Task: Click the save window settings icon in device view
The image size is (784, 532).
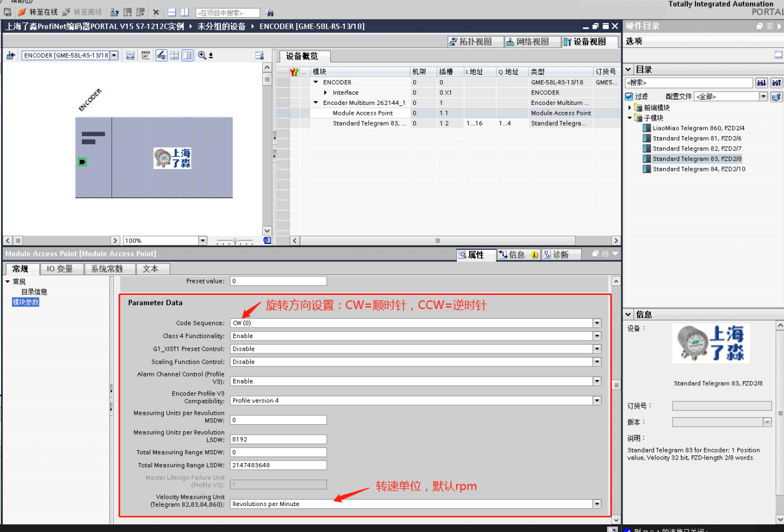Action: pyautogui.click(x=259, y=55)
